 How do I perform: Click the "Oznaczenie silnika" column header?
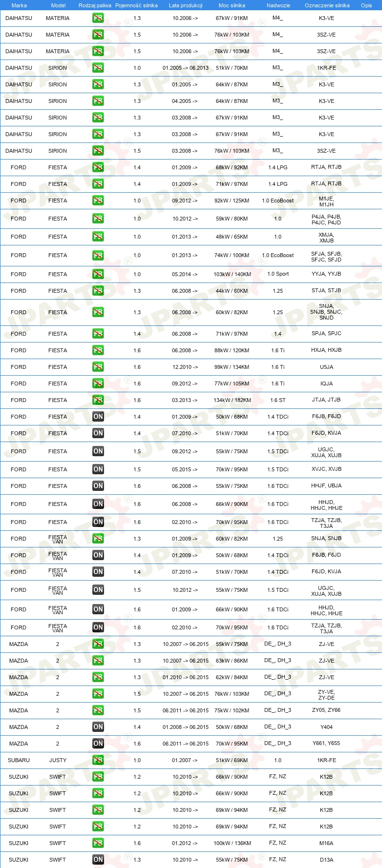click(x=327, y=5)
